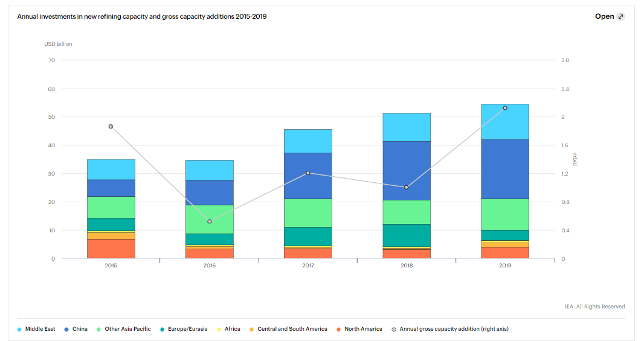Viewport: 644px width, 341px height.
Task: Click the 2.8 right axis value
Action: [x=565, y=60]
